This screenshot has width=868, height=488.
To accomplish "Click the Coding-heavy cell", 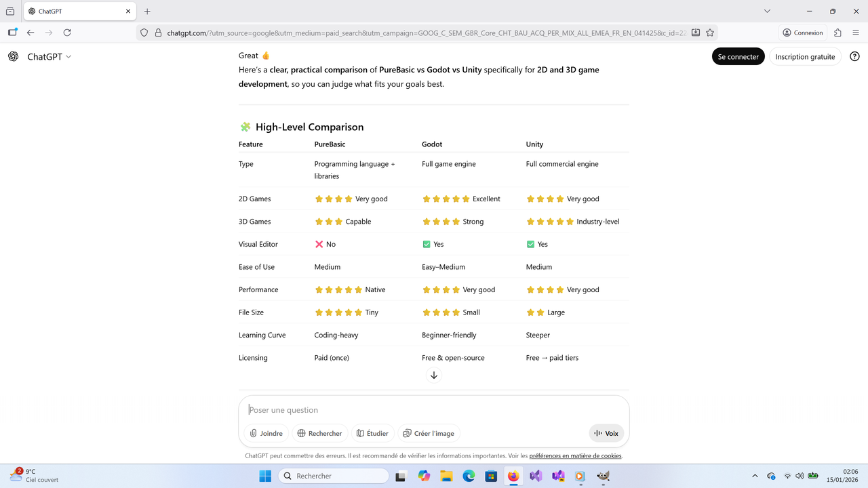I will tap(336, 335).
